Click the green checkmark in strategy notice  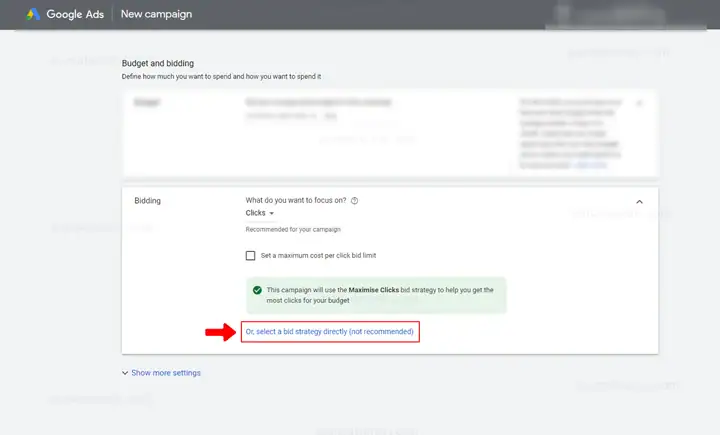[x=257, y=290]
